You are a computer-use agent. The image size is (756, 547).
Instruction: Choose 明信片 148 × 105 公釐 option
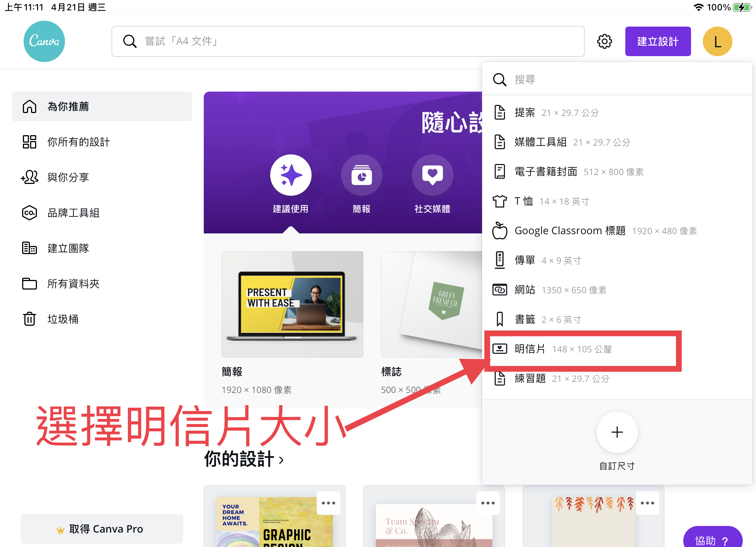point(563,349)
